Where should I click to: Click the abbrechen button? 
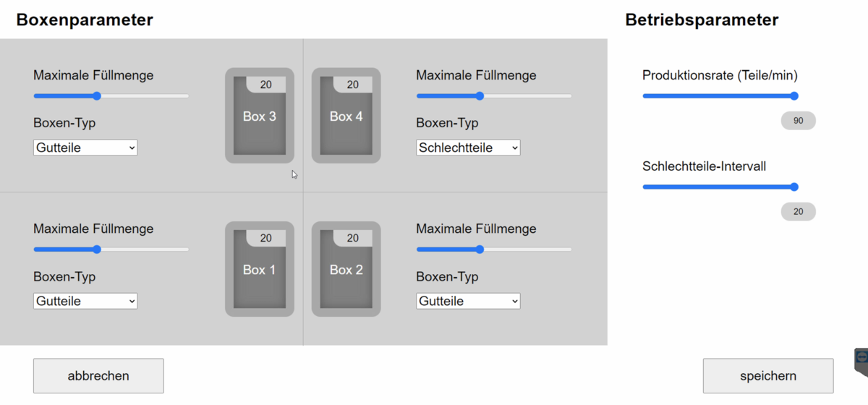click(98, 376)
